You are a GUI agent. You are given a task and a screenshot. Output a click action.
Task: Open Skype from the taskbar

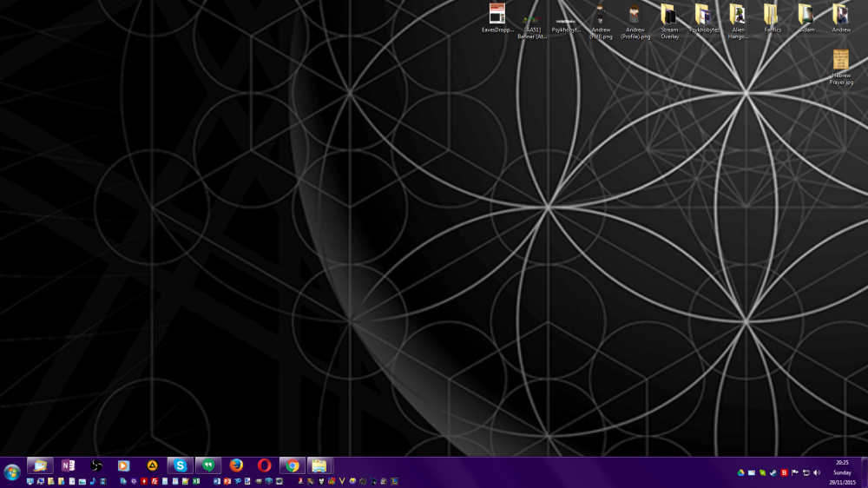[x=180, y=465]
